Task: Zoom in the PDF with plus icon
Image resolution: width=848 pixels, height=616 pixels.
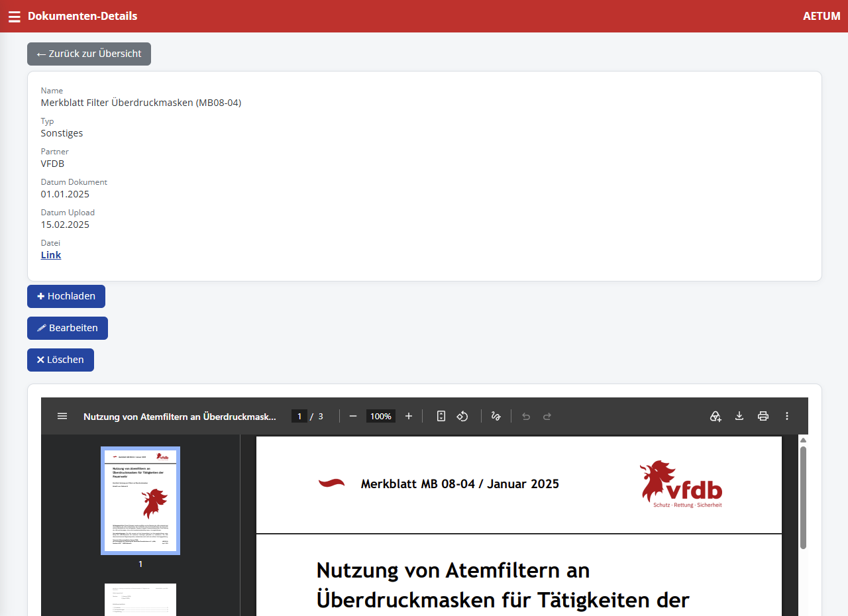Action: (x=409, y=416)
